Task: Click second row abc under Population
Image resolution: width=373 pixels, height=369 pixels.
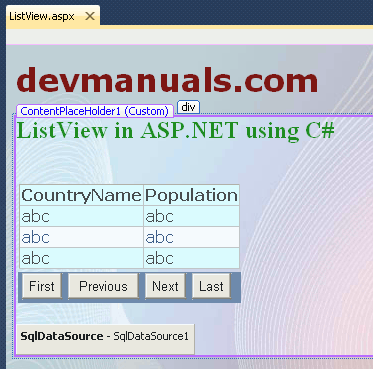Action: 191,237
